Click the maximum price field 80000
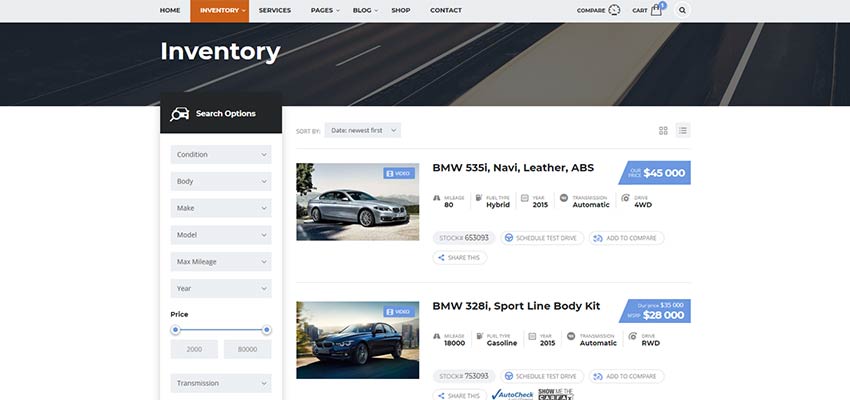 click(248, 350)
